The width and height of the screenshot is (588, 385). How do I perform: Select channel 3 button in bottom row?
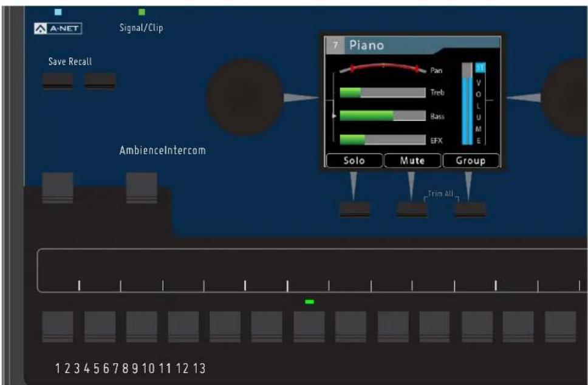[142, 327]
